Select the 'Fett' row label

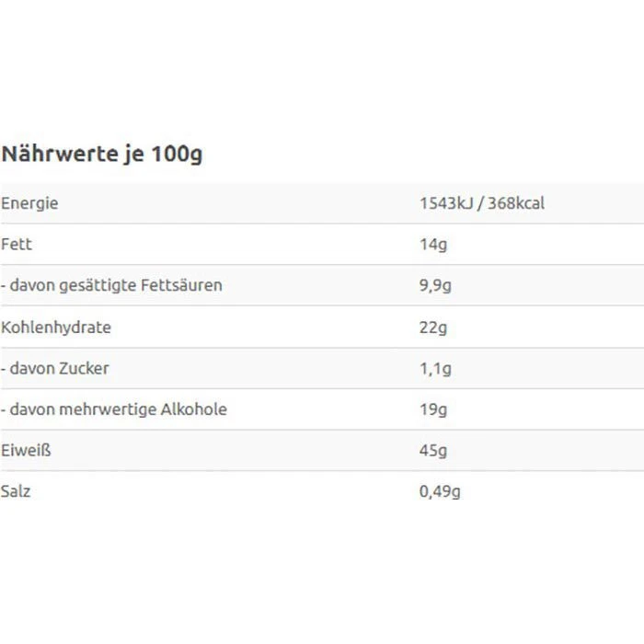[x=17, y=245]
